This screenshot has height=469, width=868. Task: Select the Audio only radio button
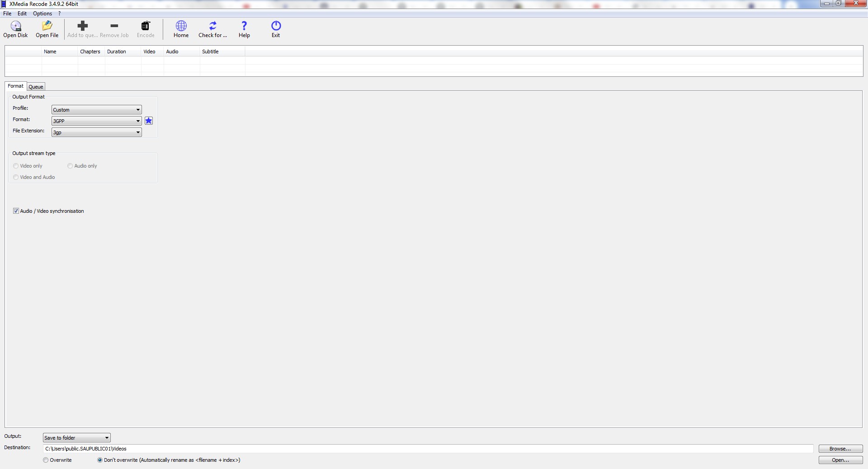click(x=70, y=166)
